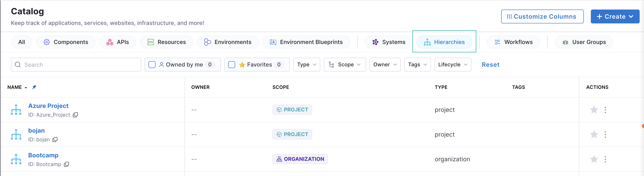The height and width of the screenshot is (176, 644).
Task: Open the Create dropdown button
Action: (x=615, y=16)
